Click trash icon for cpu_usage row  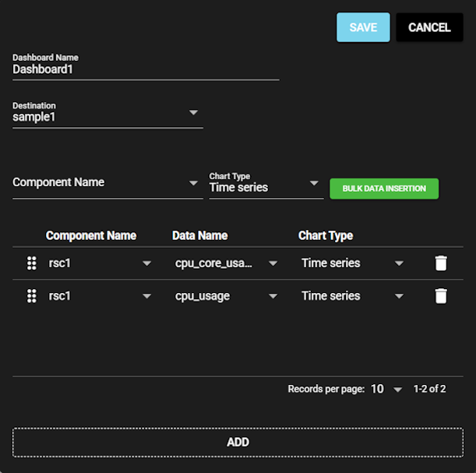pyautogui.click(x=441, y=296)
